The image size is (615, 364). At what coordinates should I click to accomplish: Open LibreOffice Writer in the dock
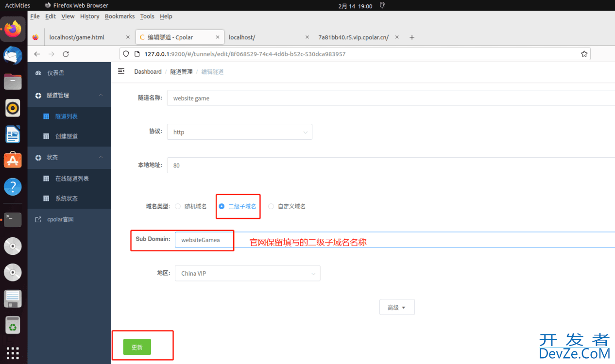click(x=13, y=134)
